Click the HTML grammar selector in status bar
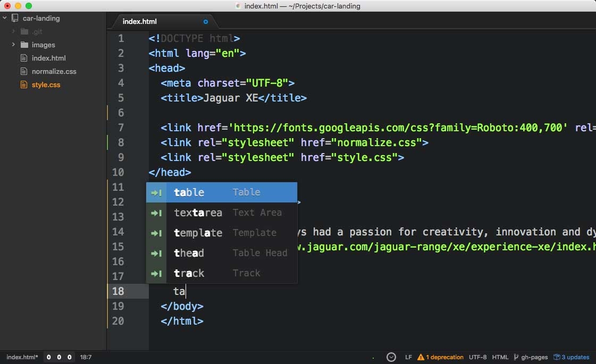 pos(500,357)
